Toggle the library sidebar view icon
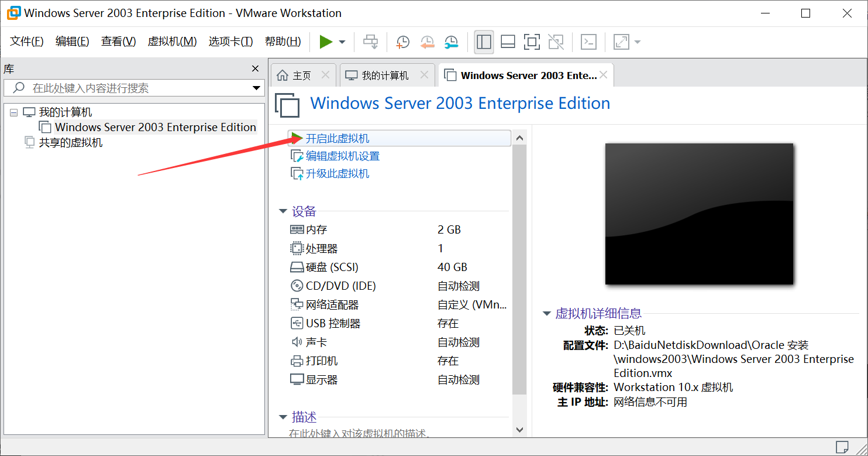The width and height of the screenshot is (868, 456). [484, 42]
